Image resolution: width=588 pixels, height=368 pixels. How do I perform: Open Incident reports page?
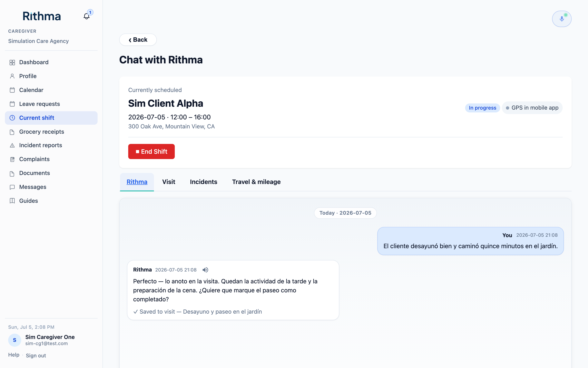coord(51,145)
